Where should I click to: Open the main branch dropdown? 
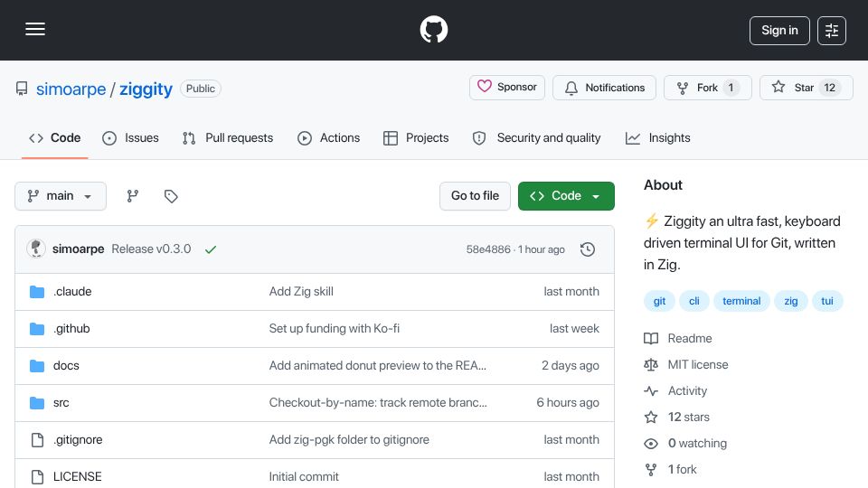click(x=61, y=196)
